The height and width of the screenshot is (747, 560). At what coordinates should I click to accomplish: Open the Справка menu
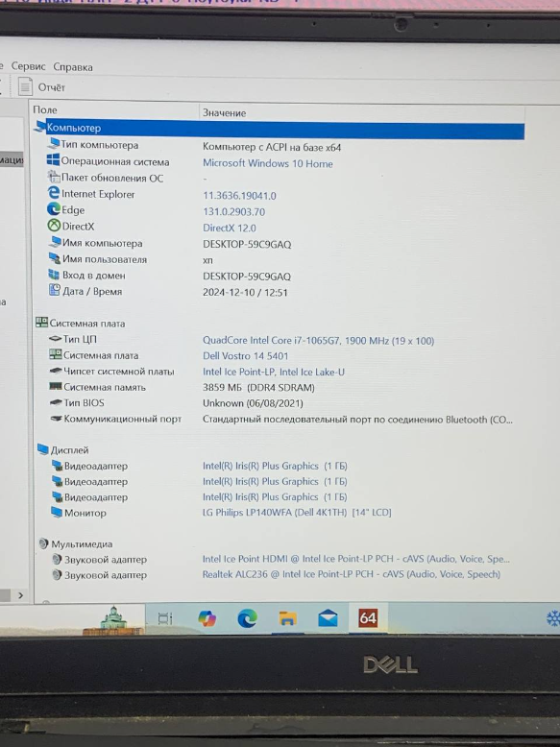click(x=73, y=66)
